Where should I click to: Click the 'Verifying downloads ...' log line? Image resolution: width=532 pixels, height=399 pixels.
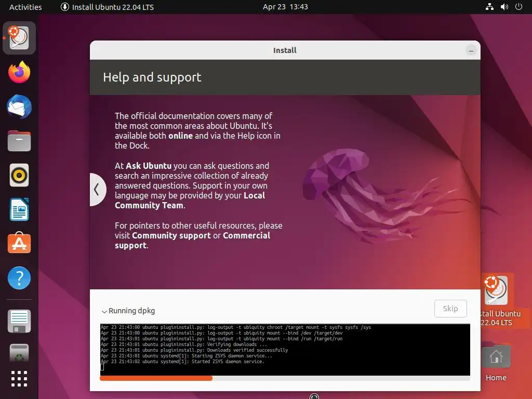point(183,344)
